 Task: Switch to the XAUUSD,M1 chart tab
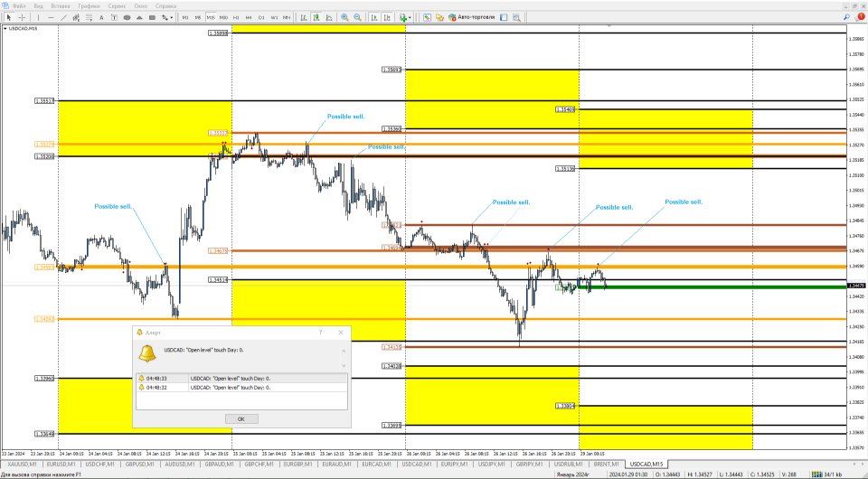click(x=20, y=463)
